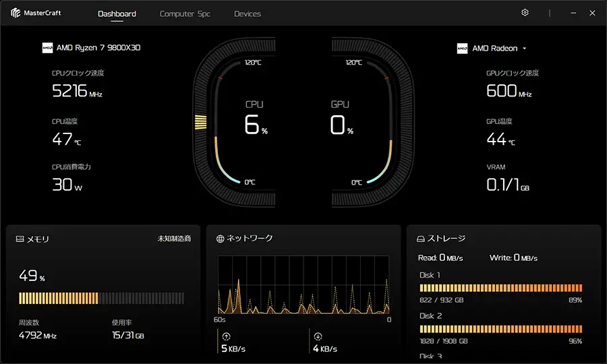This screenshot has width=607, height=364.
Task: Click the 0℃ mark on GPU gauge
Action: point(357,182)
